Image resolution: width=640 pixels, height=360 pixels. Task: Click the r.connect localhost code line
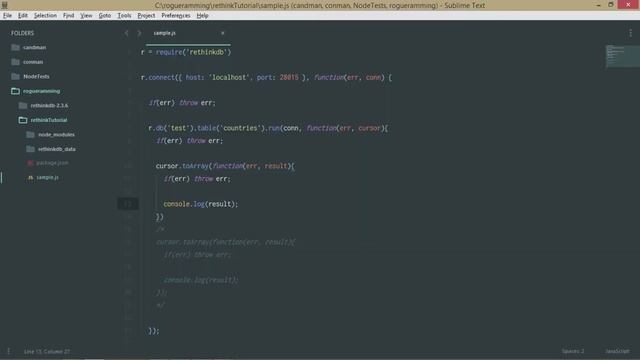(266, 78)
